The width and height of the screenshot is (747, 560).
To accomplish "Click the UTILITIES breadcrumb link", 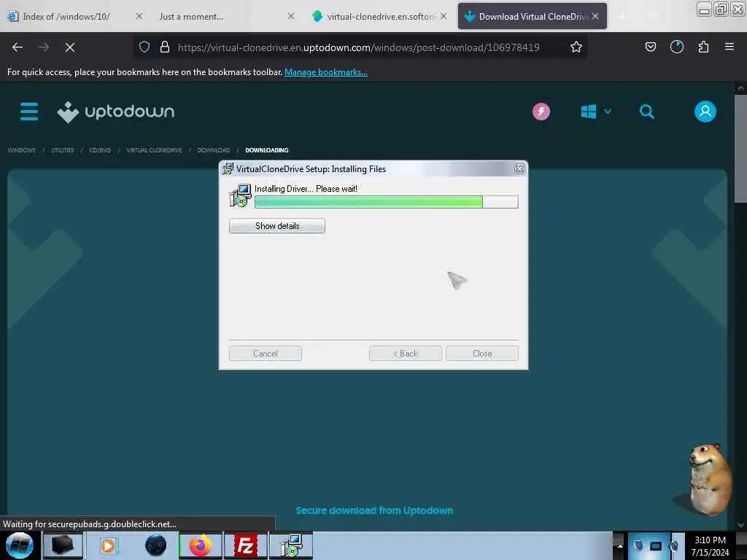I will pyautogui.click(x=63, y=150).
